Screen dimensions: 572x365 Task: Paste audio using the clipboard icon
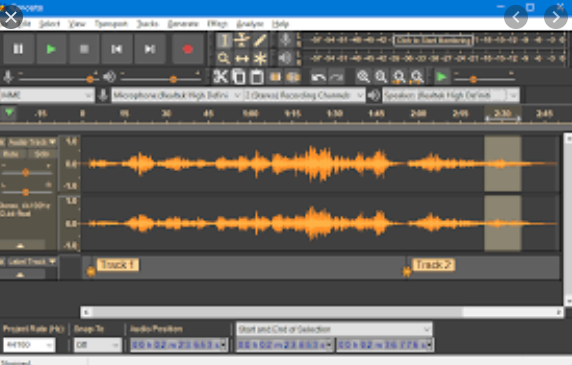click(x=257, y=77)
